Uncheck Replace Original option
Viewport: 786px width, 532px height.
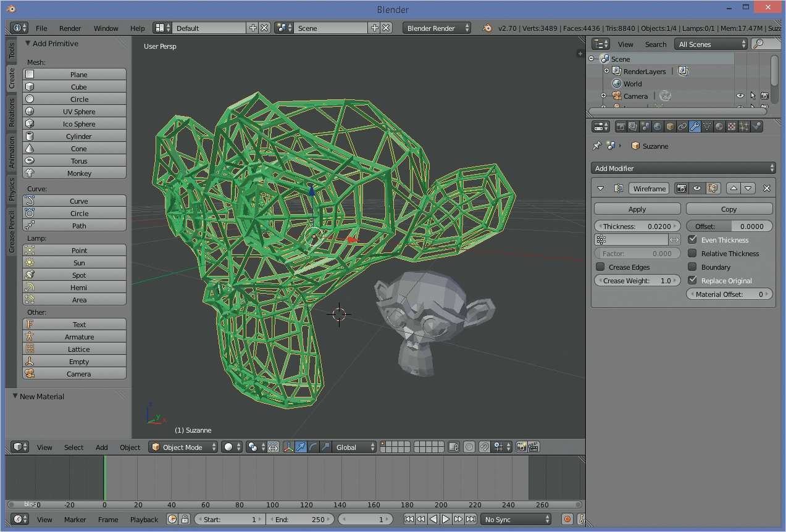click(x=692, y=280)
